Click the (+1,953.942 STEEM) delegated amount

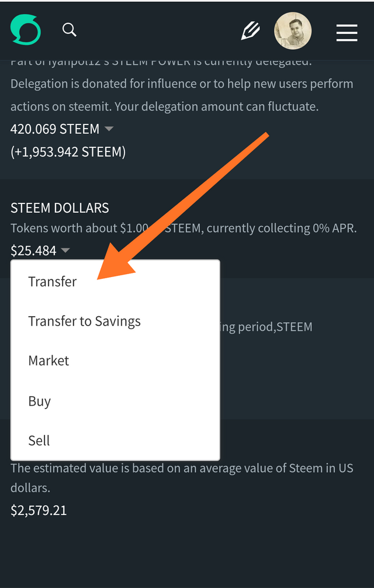[68, 152]
